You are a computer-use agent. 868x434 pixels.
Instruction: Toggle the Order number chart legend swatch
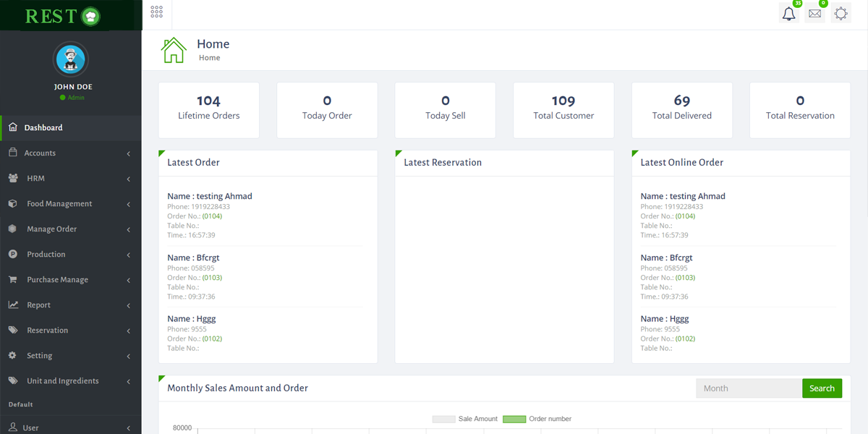click(x=514, y=419)
